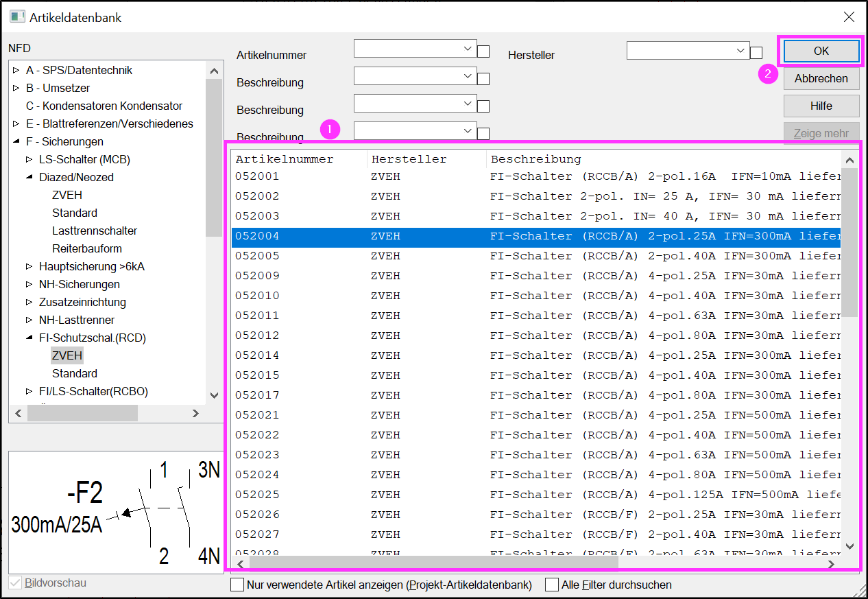The image size is (868, 599).
Task: Toggle the Bildvorschau checkbox
Action: (x=15, y=583)
